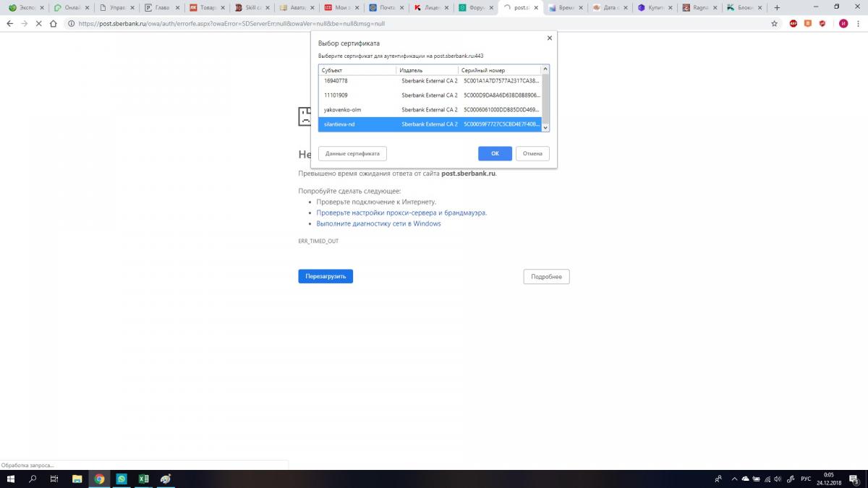Click the Издатель column header
Image resolution: width=868 pixels, height=488 pixels.
click(x=427, y=70)
